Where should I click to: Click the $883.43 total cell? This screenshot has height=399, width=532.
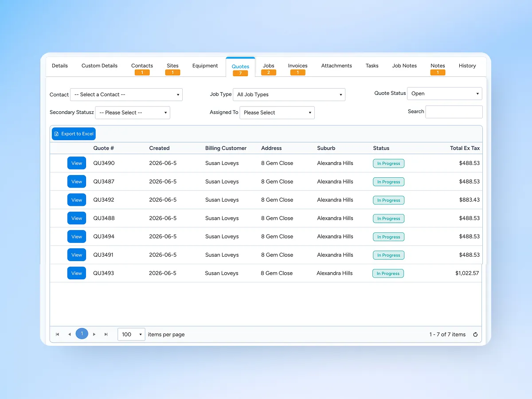[469, 200]
